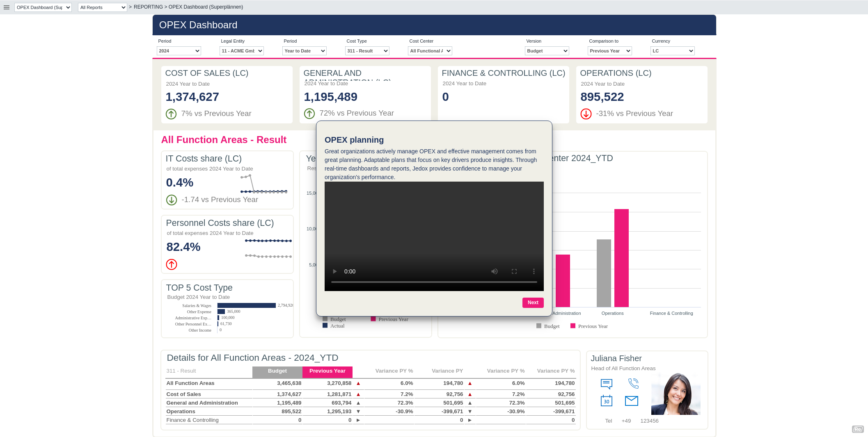Open the Cost Type dropdown
The width and height of the screenshot is (868, 437).
coord(367,51)
